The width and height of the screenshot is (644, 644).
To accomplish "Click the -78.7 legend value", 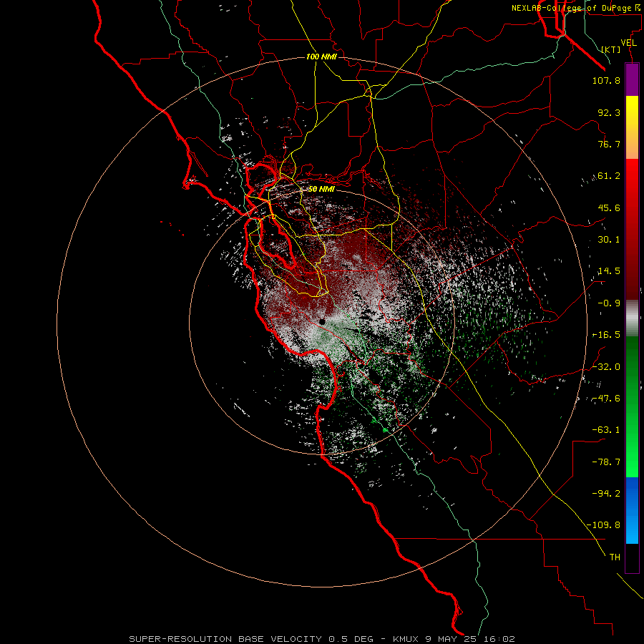I will point(606,462).
